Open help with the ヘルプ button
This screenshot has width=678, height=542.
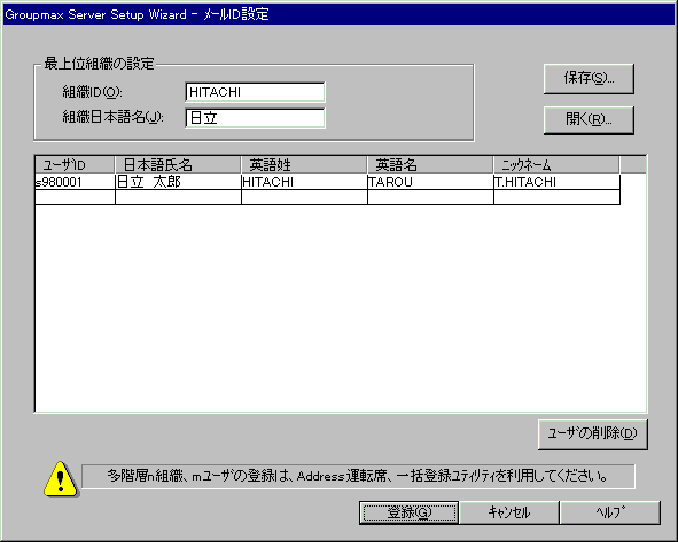click(610, 513)
